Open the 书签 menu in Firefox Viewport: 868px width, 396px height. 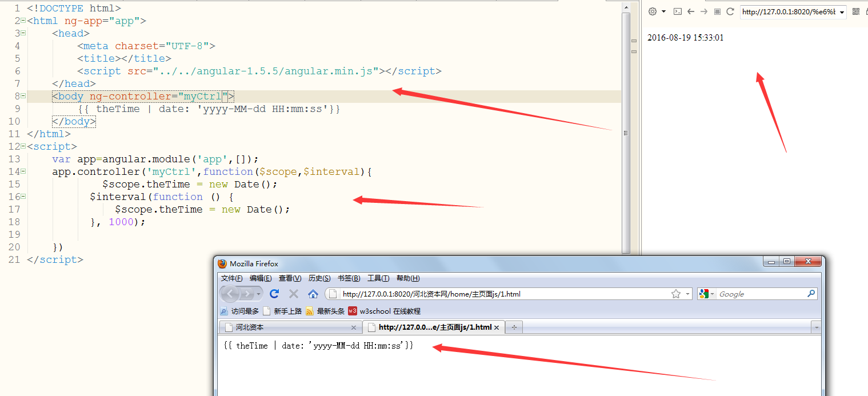[x=349, y=278]
